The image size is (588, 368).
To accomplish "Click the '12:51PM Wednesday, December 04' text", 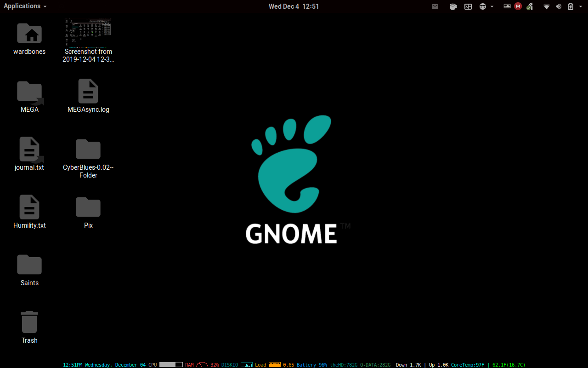I will (x=104, y=365).
